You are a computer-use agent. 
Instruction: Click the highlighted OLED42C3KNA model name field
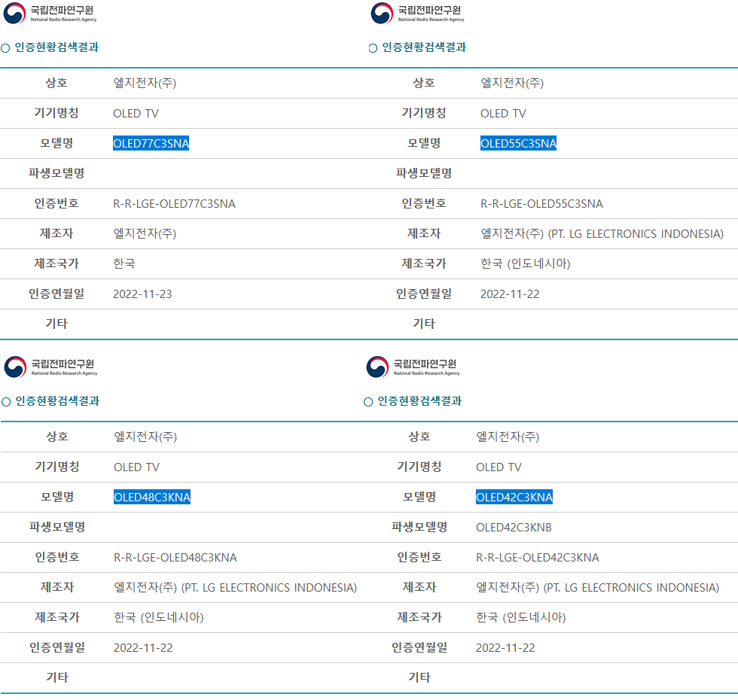(515, 497)
